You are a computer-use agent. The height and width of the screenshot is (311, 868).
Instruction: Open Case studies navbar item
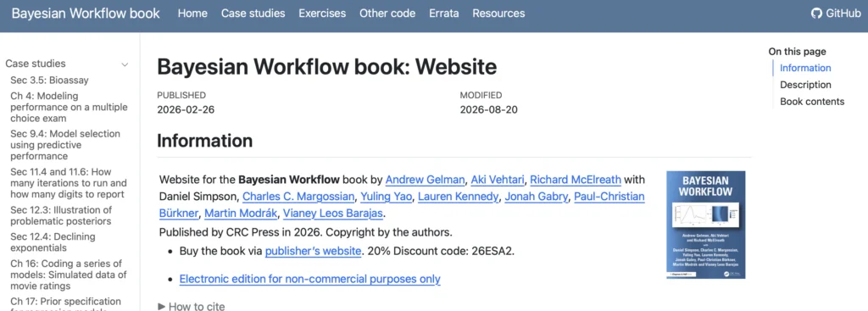(x=253, y=14)
